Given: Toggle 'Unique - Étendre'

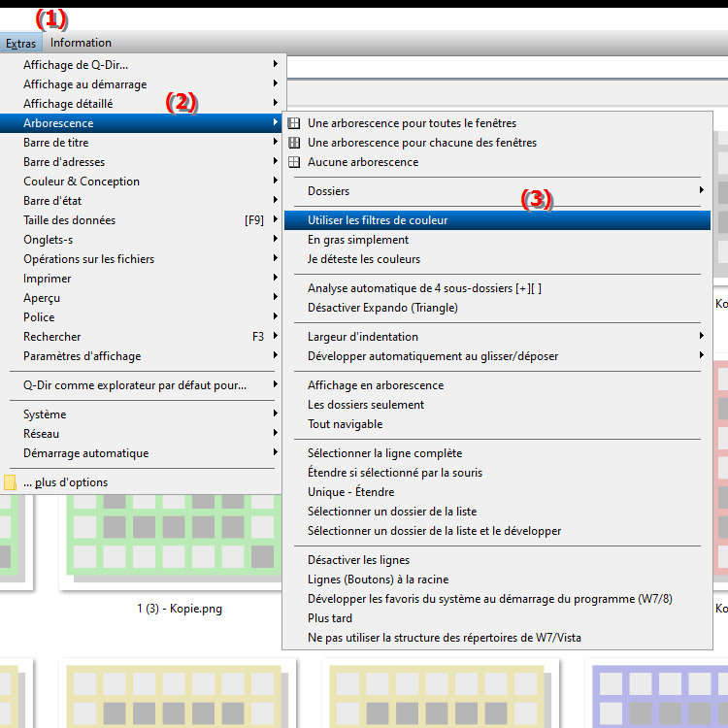Looking at the screenshot, I should point(497,492).
